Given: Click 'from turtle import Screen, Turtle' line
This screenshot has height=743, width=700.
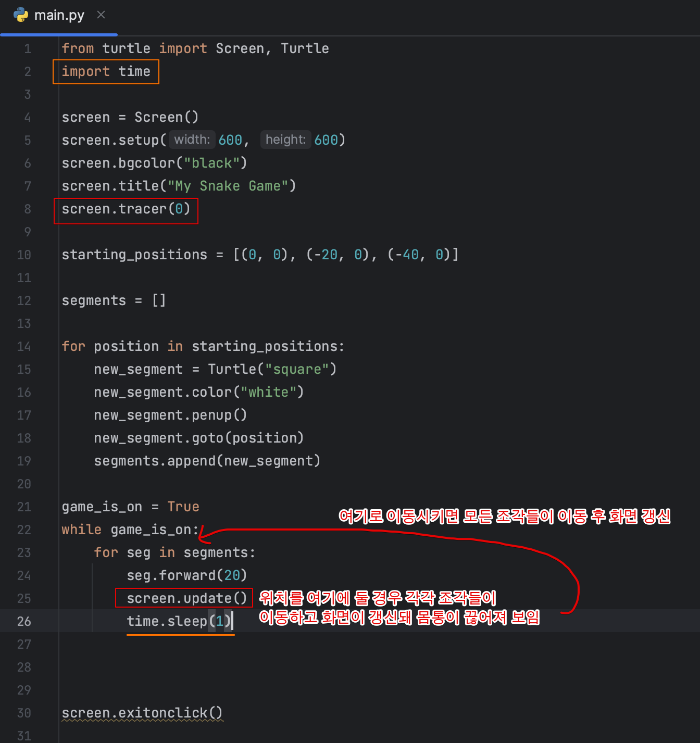Looking at the screenshot, I should 195,48.
